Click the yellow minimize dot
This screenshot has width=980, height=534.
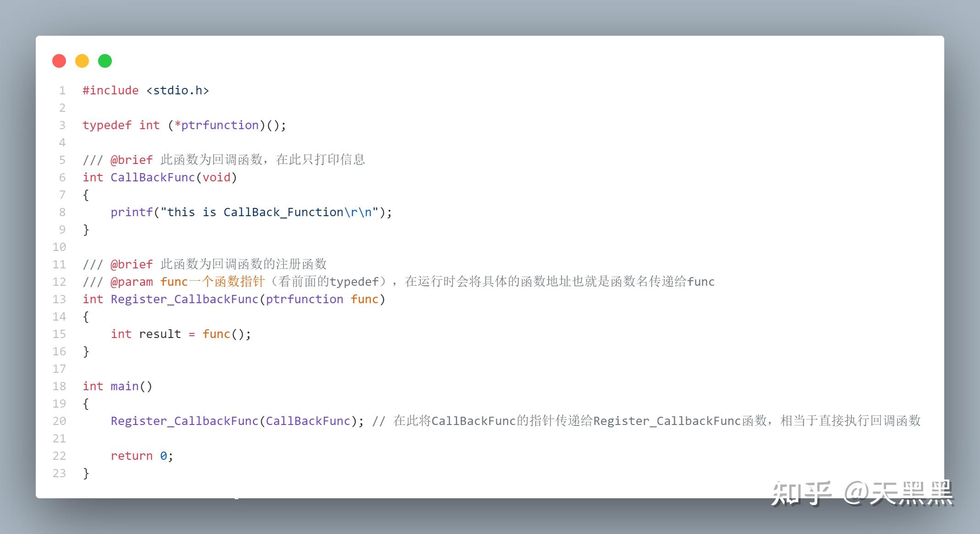82,61
